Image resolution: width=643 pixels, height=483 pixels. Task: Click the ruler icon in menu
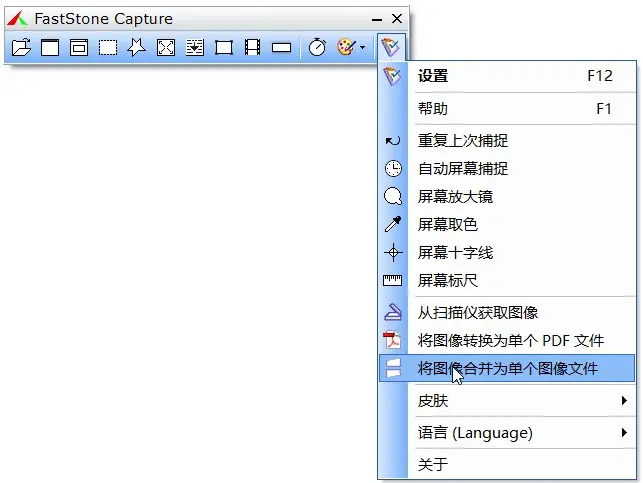[x=392, y=280]
